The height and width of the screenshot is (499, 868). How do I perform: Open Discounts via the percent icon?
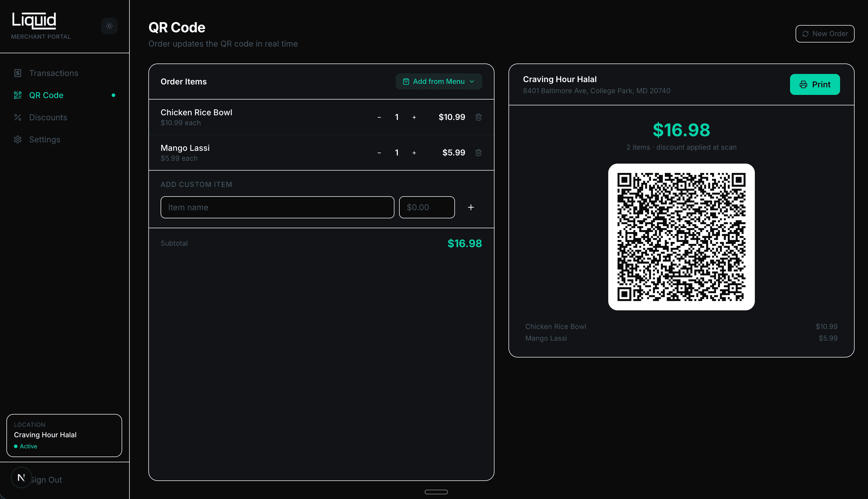pyautogui.click(x=18, y=117)
